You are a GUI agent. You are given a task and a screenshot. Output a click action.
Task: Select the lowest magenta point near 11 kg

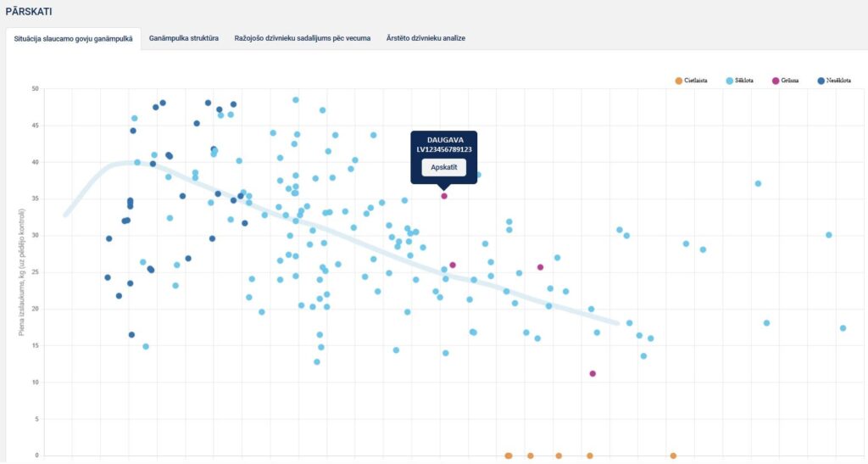pyautogui.click(x=593, y=374)
